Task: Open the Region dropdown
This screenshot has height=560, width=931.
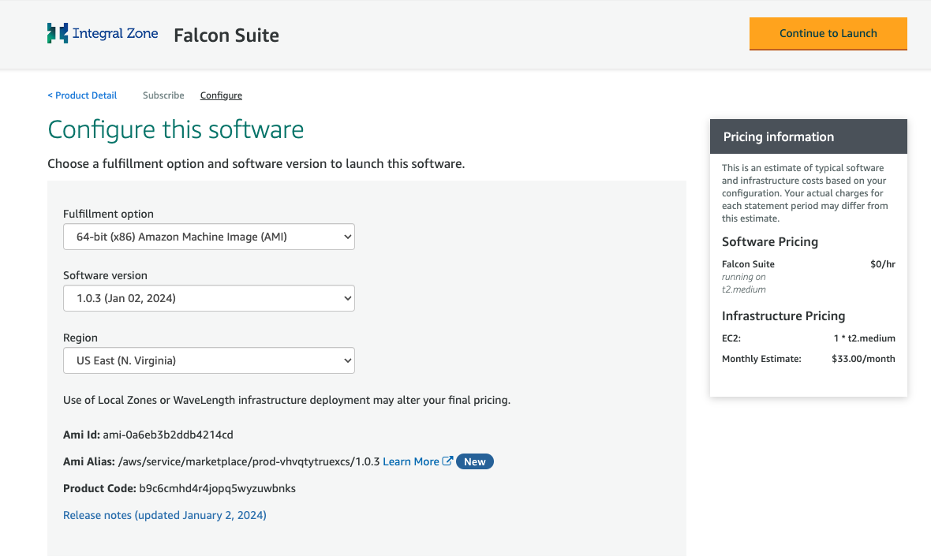Action: coord(209,360)
